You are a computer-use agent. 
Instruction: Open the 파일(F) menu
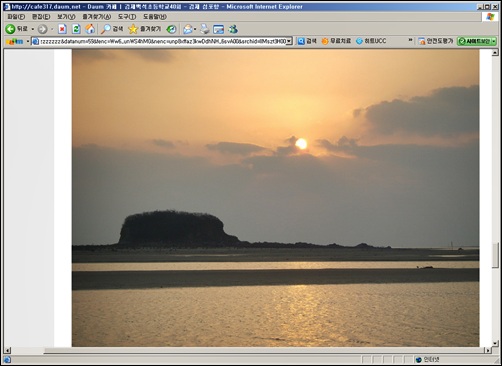[16, 17]
